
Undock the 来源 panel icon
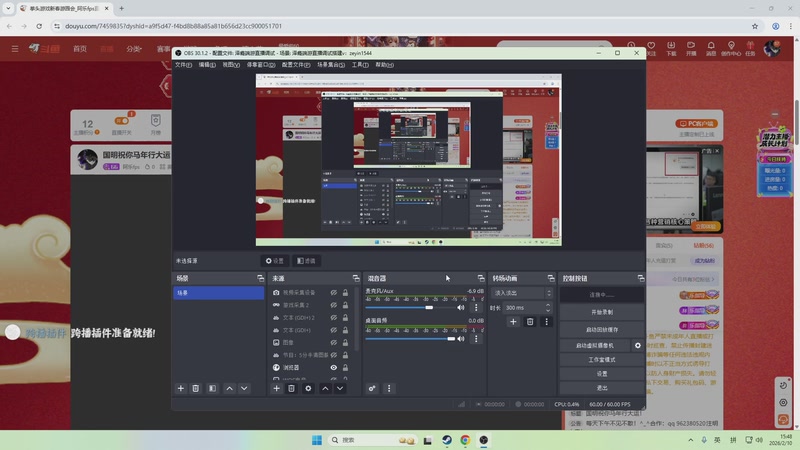pyautogui.click(x=356, y=279)
